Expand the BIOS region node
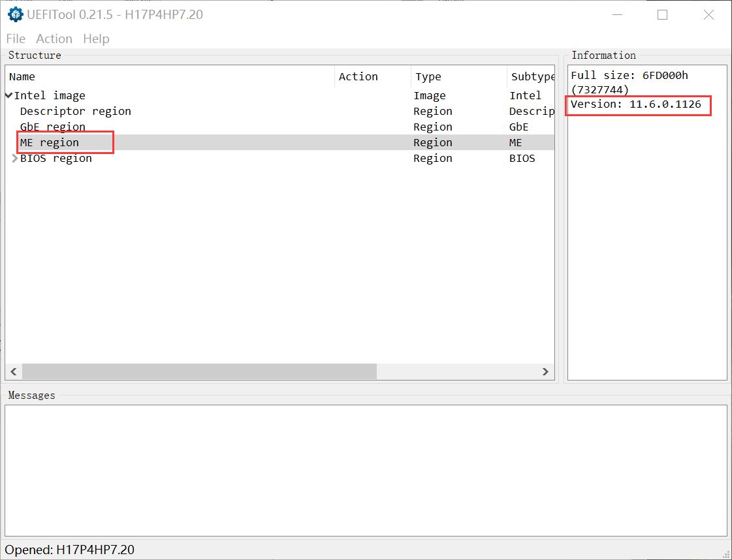Screen dimensions: 732x560 click(x=15, y=159)
